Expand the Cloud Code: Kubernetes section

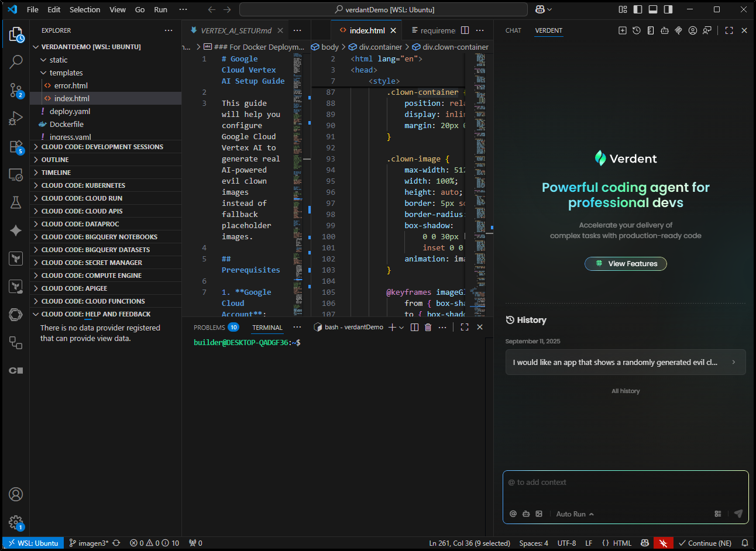tap(83, 185)
